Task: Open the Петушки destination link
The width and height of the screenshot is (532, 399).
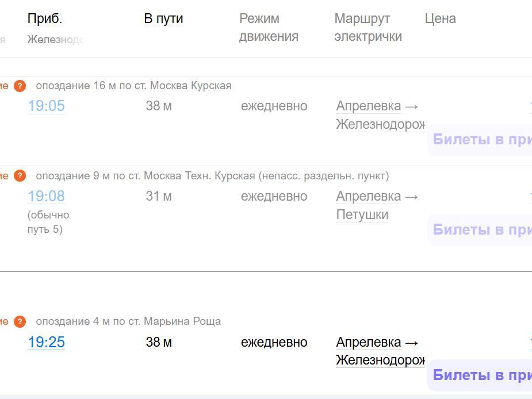Action: 362,214
